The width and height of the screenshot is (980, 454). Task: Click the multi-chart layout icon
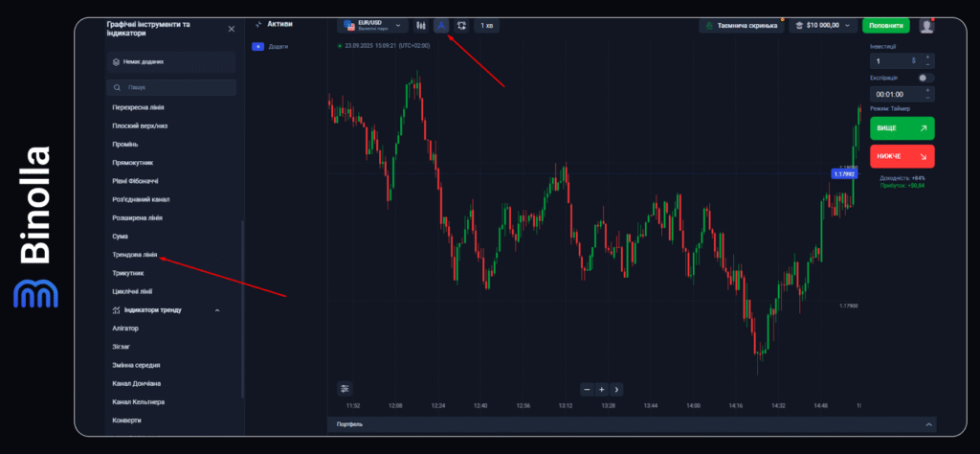461,26
